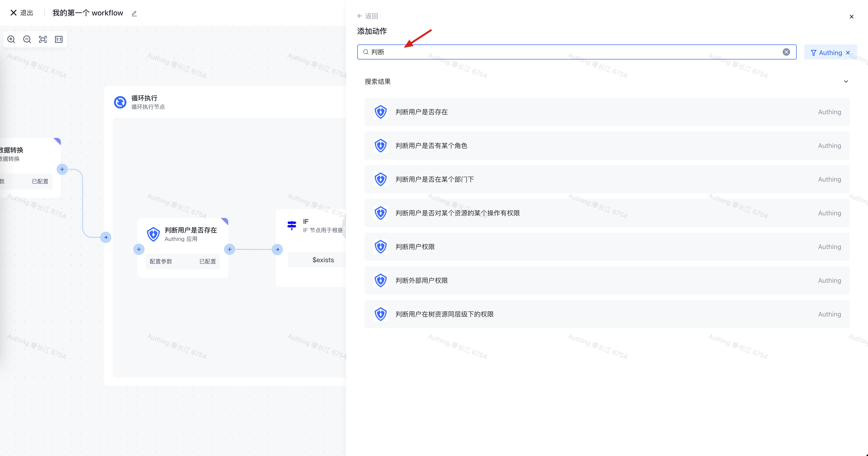This screenshot has height=456, width=868.
Task: Fit the workflow canvas to screen
Action: (43, 40)
